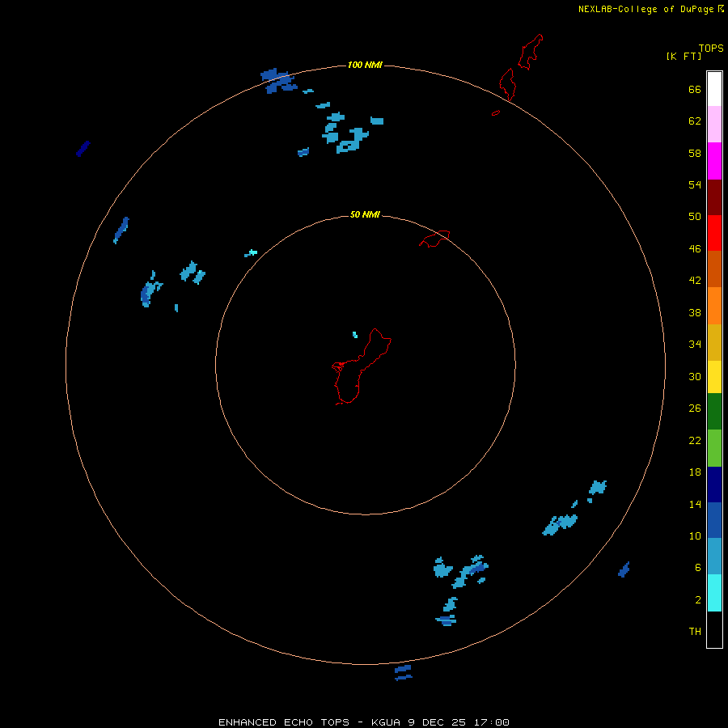The height and width of the screenshot is (728, 728).
Task: Click the 50 NMI range ring label
Action: [365, 214]
